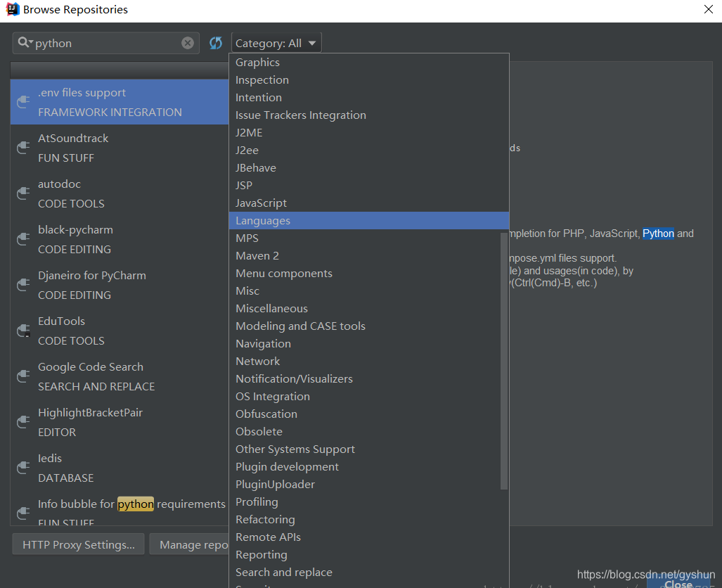Open the Category: All dropdown
722x588 pixels.
tap(276, 42)
